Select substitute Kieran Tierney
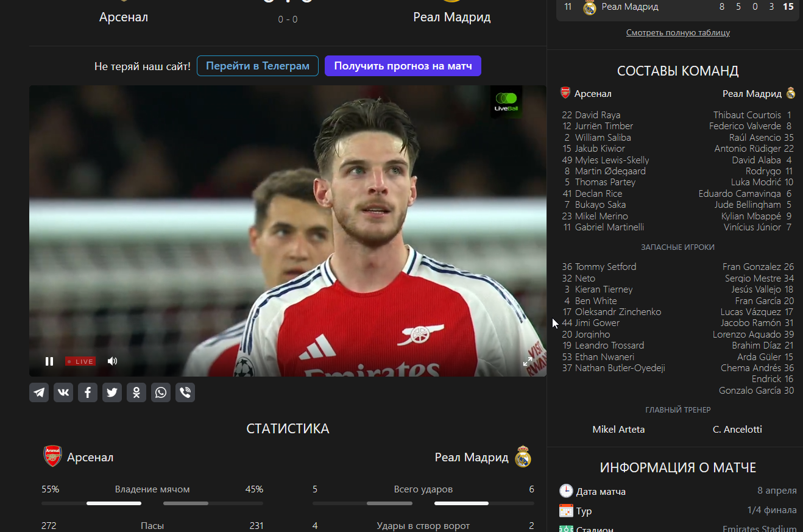Viewport: 803px width, 532px height. click(x=604, y=289)
